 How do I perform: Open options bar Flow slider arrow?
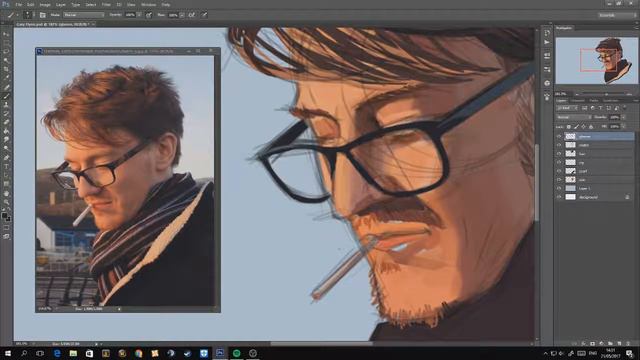tap(182, 15)
